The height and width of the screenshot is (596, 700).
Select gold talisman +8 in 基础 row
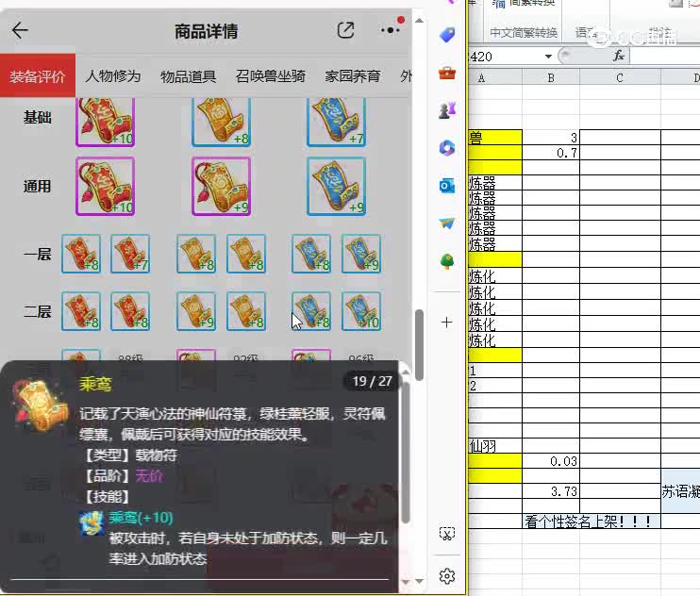pos(221,122)
